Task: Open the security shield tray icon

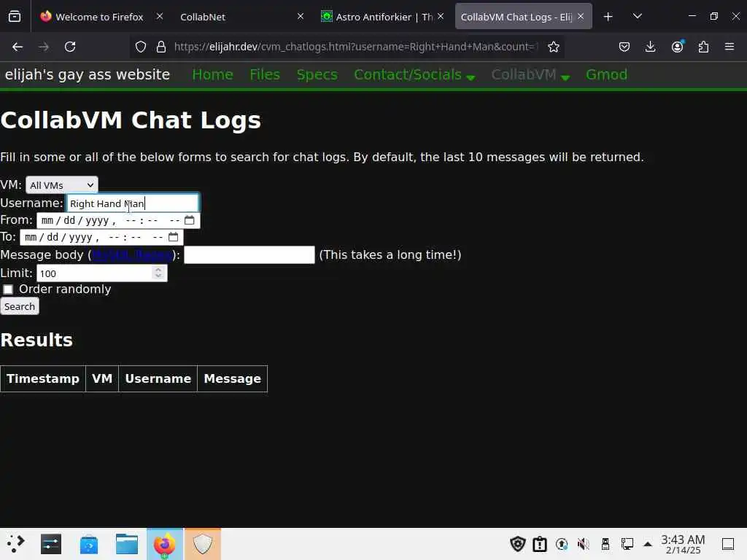Action: click(518, 544)
